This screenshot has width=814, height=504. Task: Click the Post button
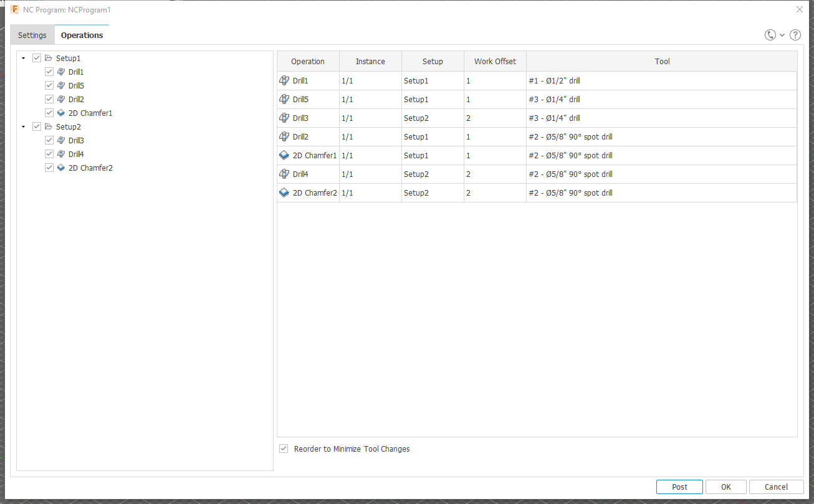coord(679,487)
